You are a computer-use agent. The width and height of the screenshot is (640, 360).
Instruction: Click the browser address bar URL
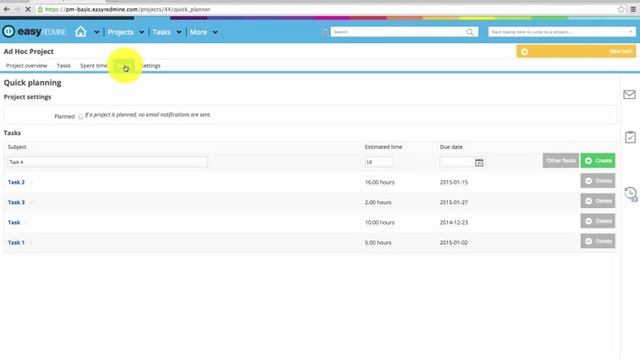click(x=128, y=9)
